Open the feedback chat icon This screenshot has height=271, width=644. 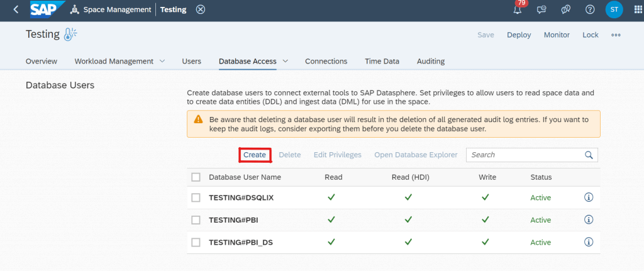541,9
